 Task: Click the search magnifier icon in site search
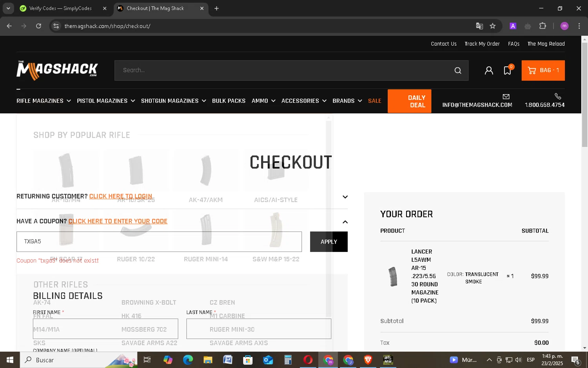[x=457, y=71]
